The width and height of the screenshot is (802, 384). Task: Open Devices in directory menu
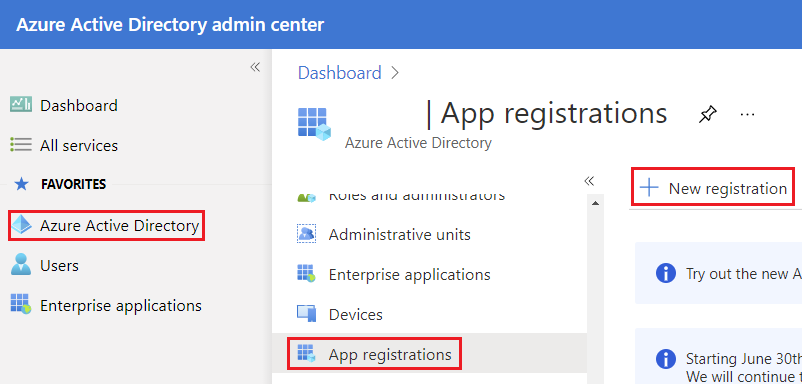pyautogui.click(x=355, y=314)
